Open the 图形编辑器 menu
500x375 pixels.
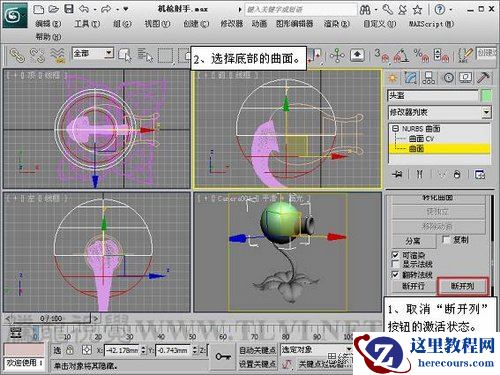coord(295,24)
